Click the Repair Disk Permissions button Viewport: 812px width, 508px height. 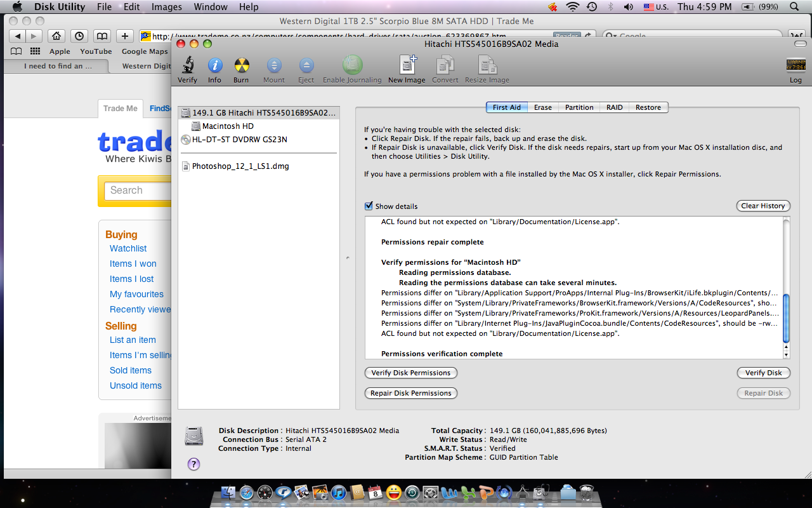click(411, 393)
